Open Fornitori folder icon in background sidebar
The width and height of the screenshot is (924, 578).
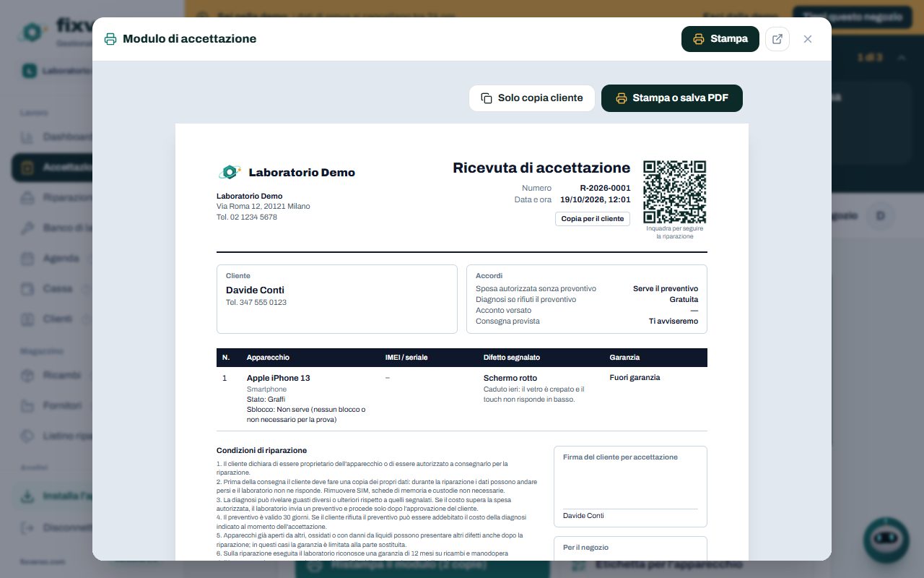(27, 405)
